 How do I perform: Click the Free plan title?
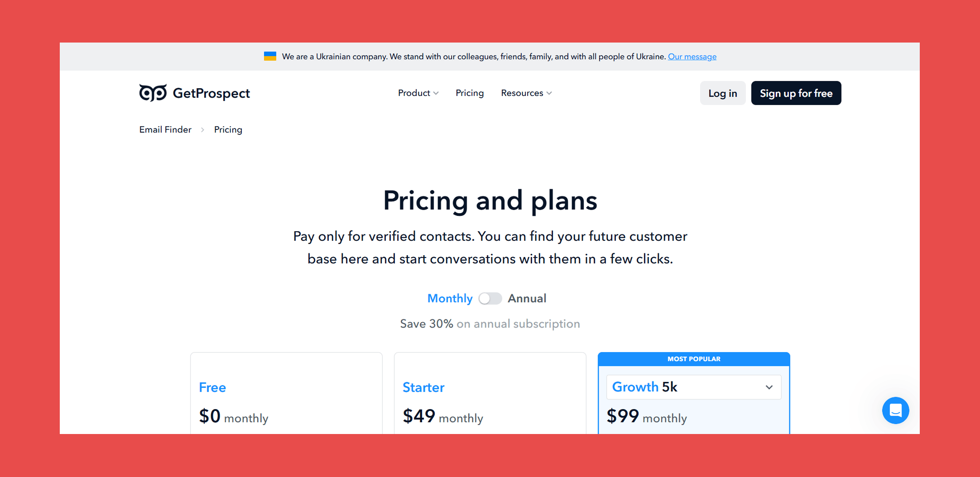(212, 387)
